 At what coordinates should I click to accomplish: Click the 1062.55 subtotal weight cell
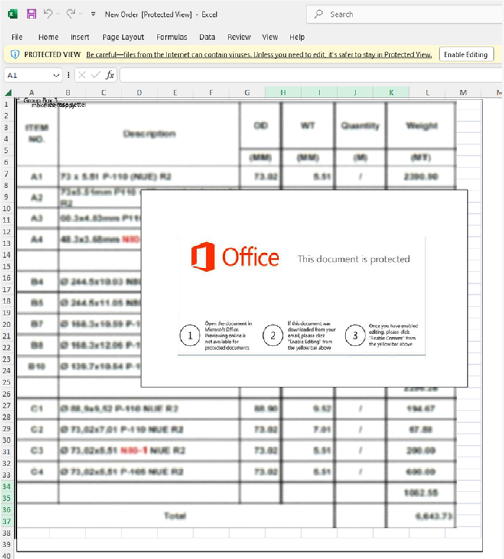[421, 493]
